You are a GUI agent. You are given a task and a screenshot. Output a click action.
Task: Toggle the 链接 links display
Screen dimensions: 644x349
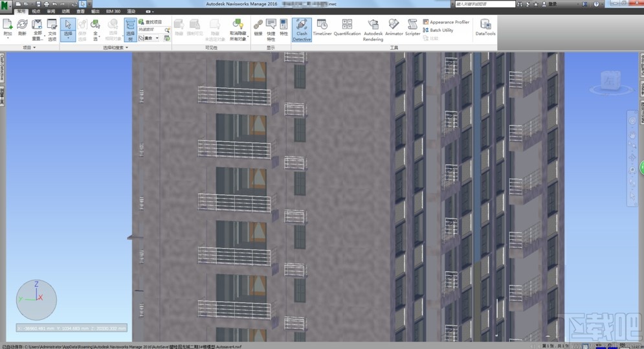[258, 27]
